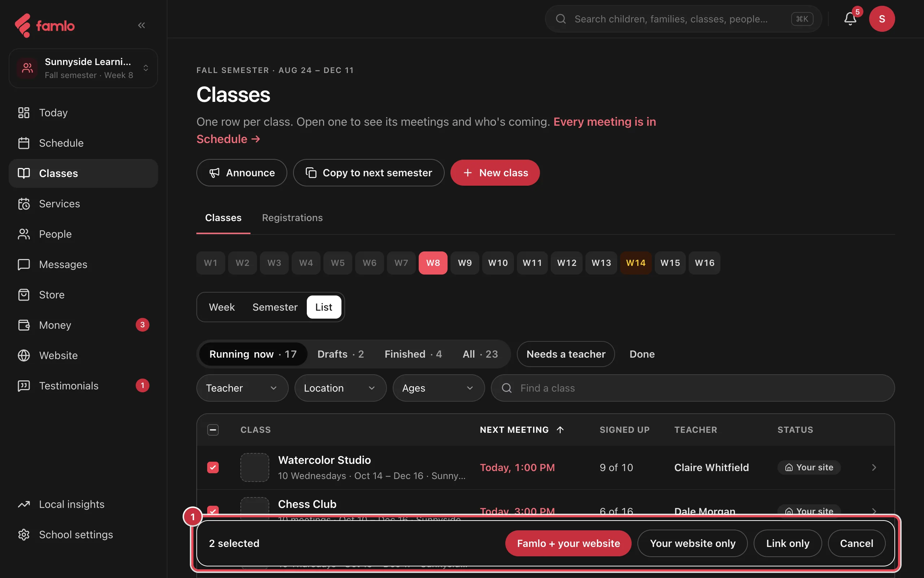Open Store in the sidebar

coord(83,295)
